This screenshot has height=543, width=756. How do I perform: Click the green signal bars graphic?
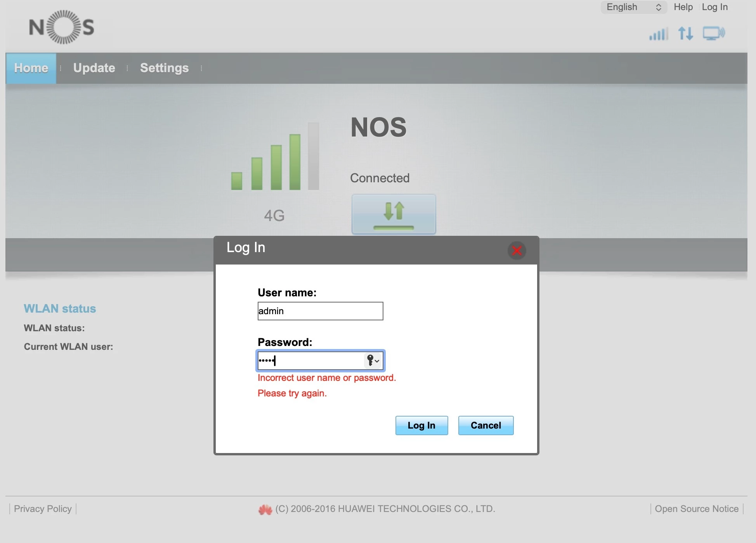[275, 157]
